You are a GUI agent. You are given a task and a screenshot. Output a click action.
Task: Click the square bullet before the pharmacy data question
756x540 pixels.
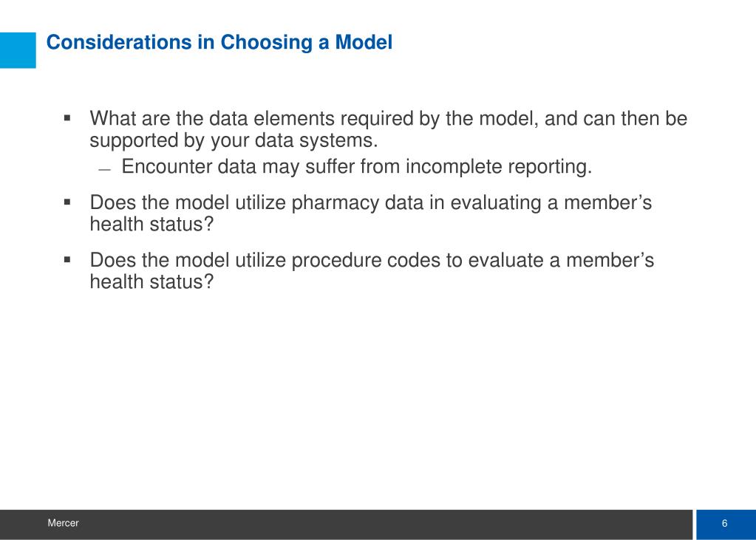click(67, 202)
